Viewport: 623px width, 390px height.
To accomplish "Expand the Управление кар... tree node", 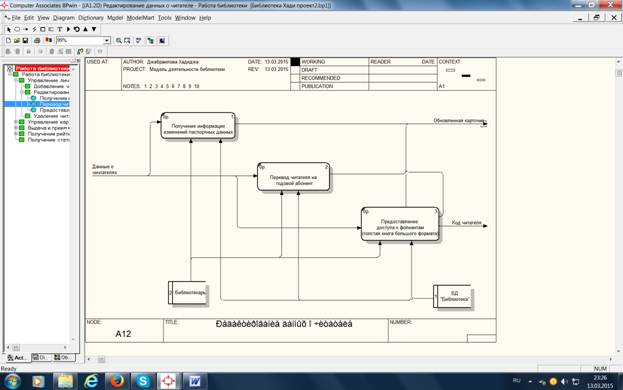I will 16,122.
